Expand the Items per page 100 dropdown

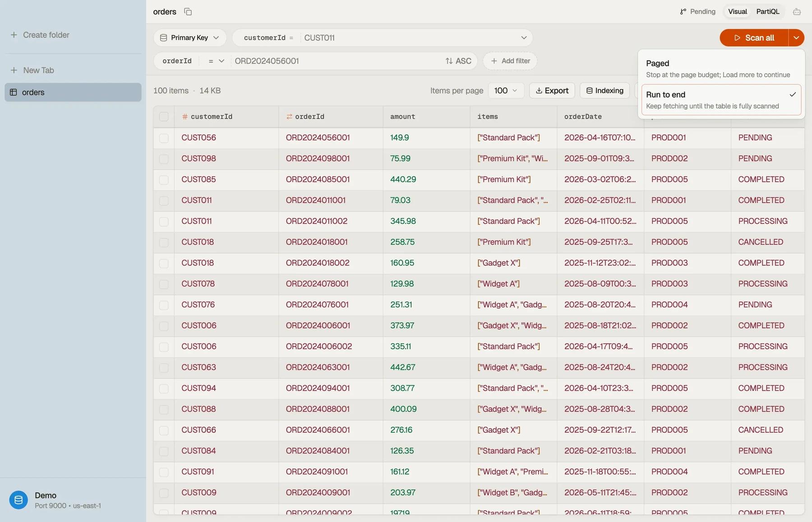pyautogui.click(x=506, y=91)
